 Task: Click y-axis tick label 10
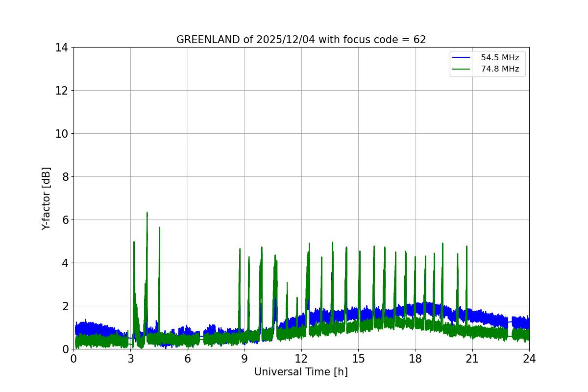62,134
